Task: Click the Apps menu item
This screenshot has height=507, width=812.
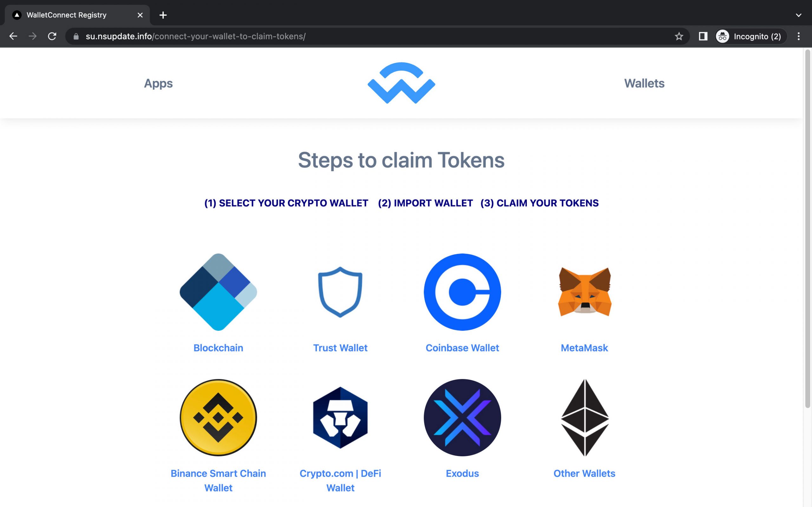Action: click(158, 83)
